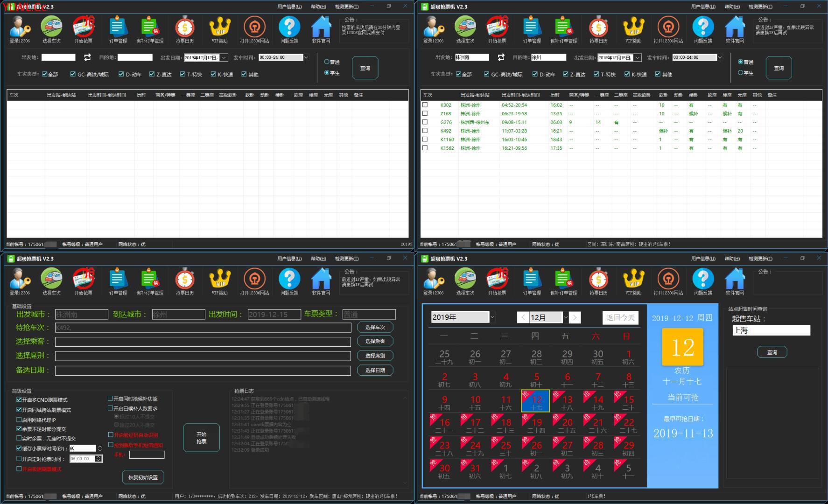Click the 选择乘客 button
Image resolution: width=828 pixels, height=504 pixels.
click(x=375, y=341)
